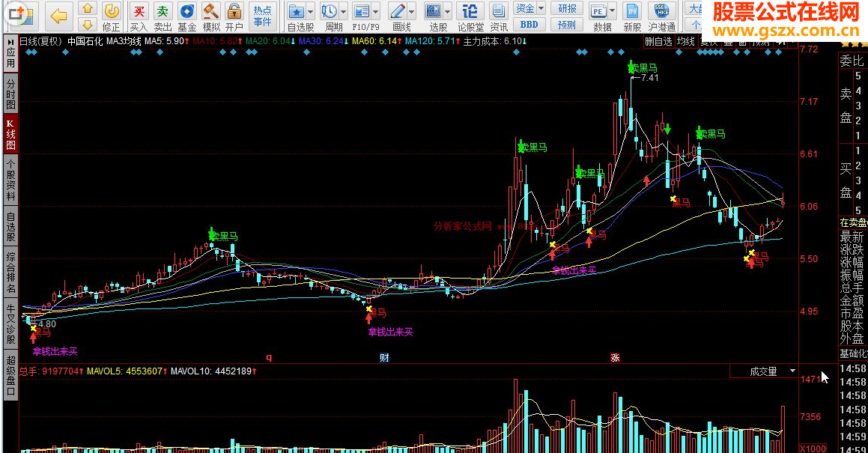The height and width of the screenshot is (453, 868).
Task: Click the MAVOL10: 4452189 volume value
Action: (213, 371)
